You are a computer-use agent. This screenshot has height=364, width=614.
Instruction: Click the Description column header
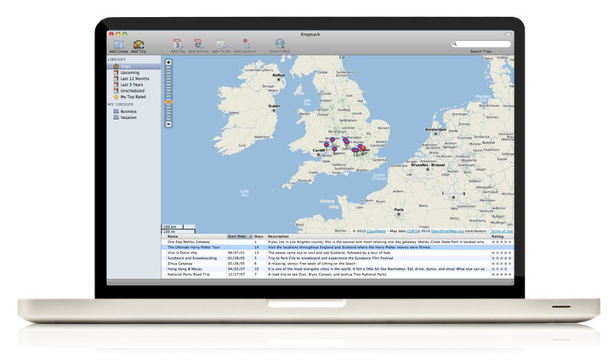tap(378, 236)
